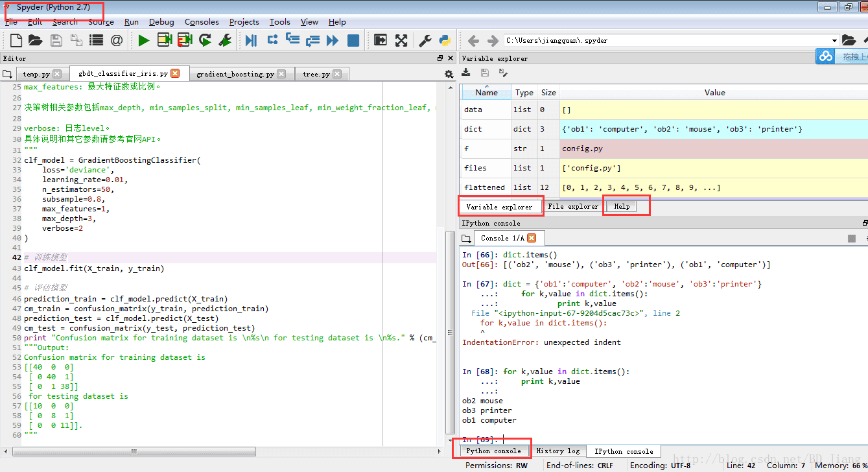Open the Run menu
Viewport: 868px width, 472px height.
pos(132,21)
